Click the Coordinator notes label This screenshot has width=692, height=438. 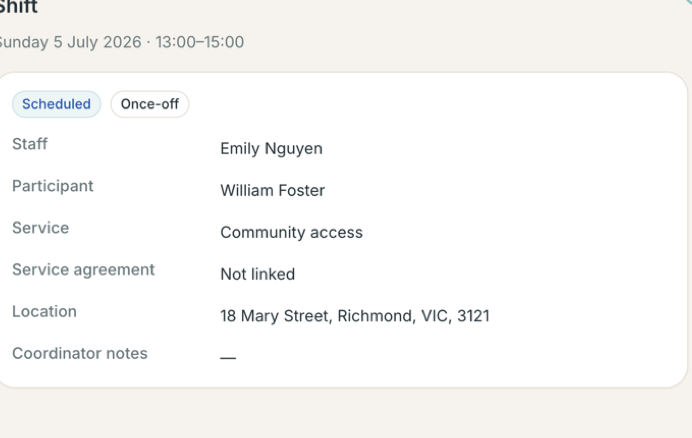click(80, 353)
